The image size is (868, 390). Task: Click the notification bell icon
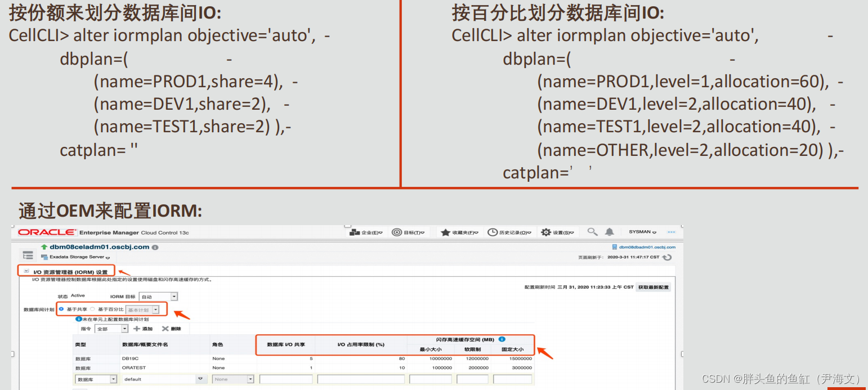[x=609, y=232]
